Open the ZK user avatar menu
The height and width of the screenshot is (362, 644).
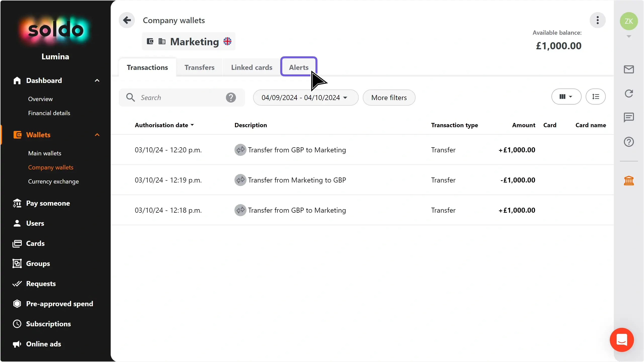[x=629, y=21]
